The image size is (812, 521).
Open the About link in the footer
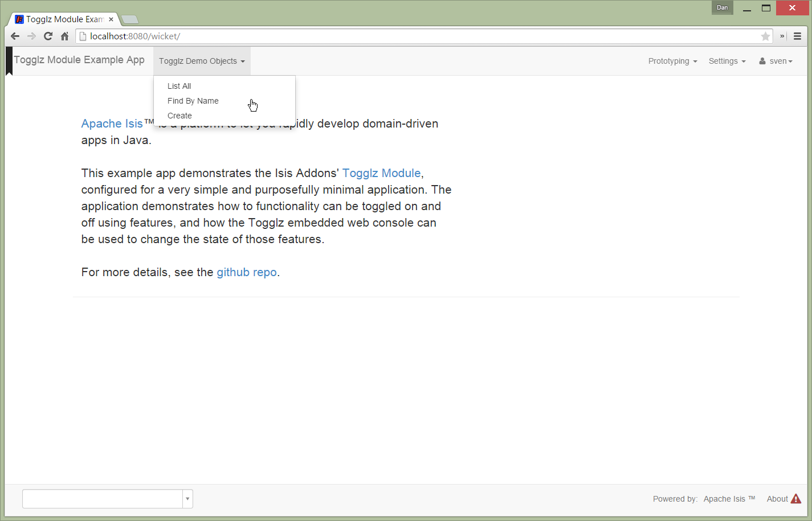777,499
